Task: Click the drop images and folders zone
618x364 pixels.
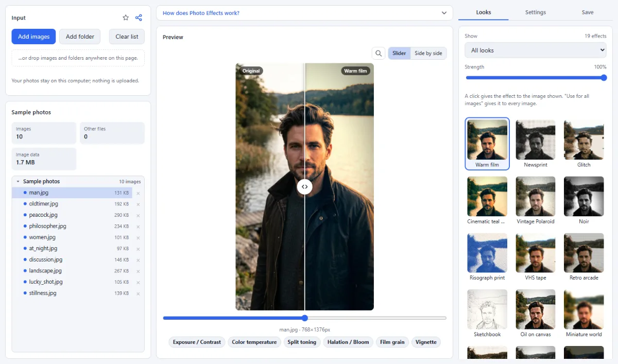Action: coord(78,58)
